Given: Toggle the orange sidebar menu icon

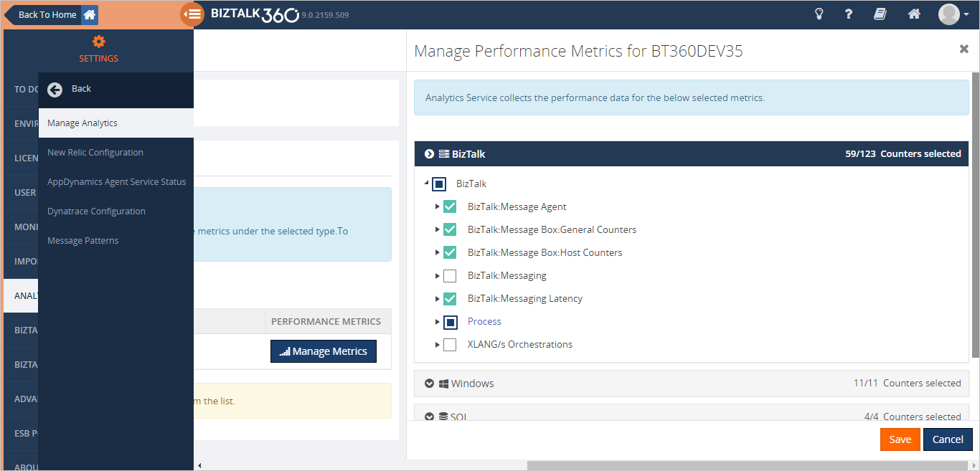Looking at the screenshot, I should 192,14.
